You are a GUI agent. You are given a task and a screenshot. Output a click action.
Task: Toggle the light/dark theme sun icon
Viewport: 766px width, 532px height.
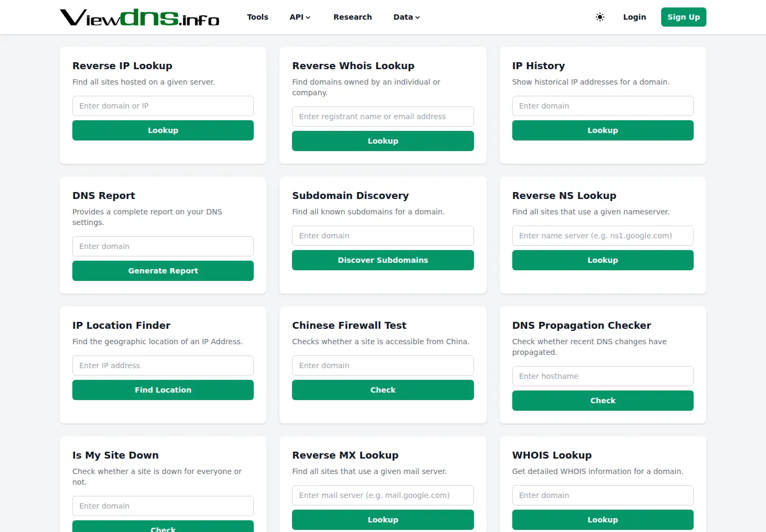click(600, 17)
